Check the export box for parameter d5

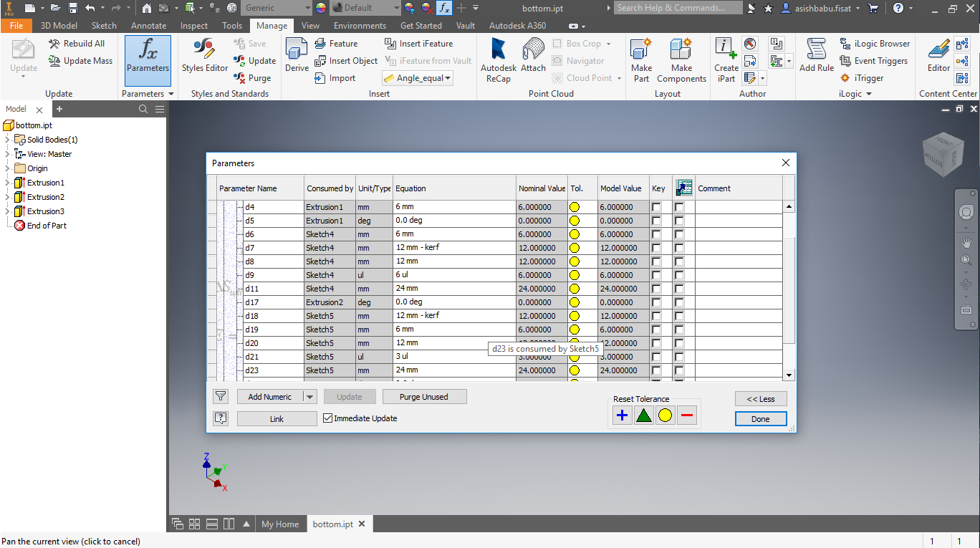tap(679, 221)
